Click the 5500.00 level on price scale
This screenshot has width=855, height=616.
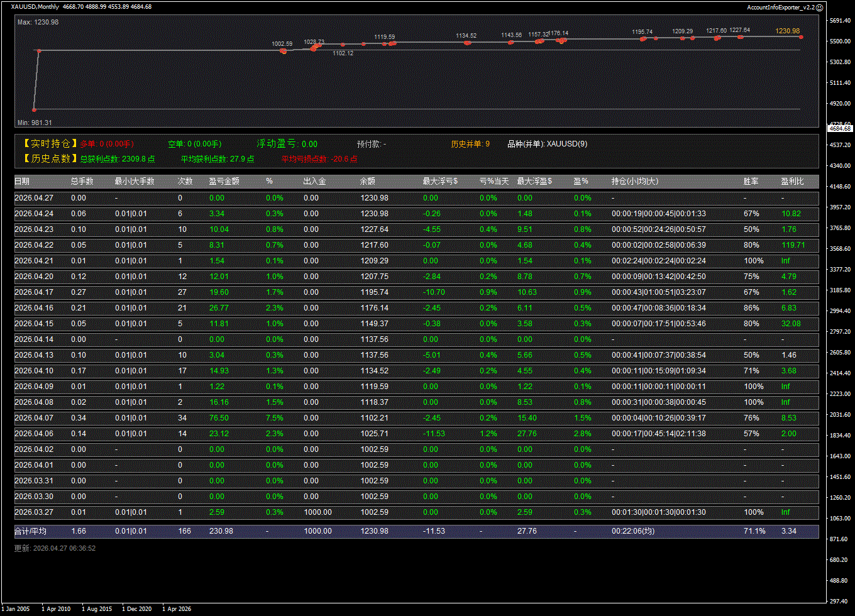coord(840,41)
